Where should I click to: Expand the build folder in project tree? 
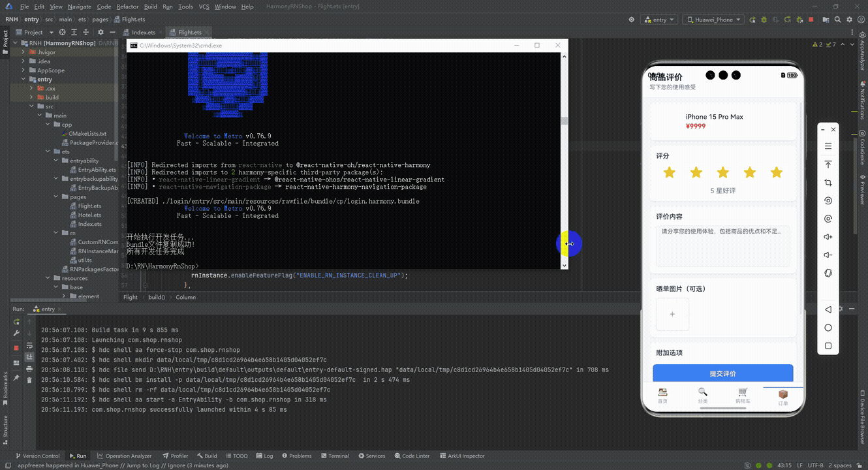point(32,97)
